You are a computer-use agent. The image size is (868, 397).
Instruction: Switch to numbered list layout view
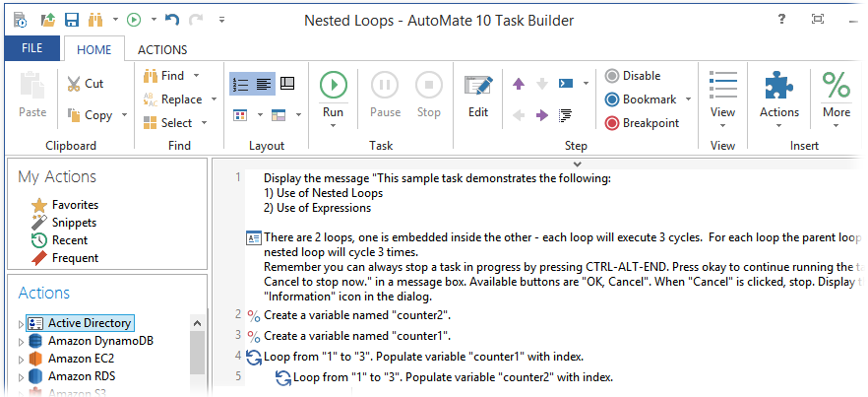(x=241, y=85)
